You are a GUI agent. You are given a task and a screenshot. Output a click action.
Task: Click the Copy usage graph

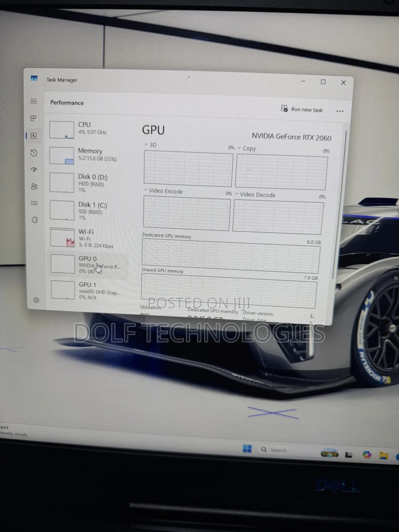(x=281, y=172)
